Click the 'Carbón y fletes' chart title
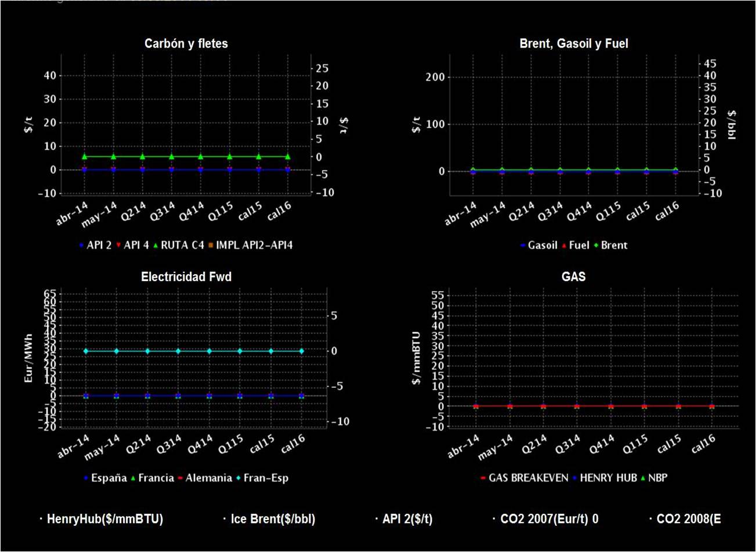This screenshot has height=552, width=756. point(186,44)
